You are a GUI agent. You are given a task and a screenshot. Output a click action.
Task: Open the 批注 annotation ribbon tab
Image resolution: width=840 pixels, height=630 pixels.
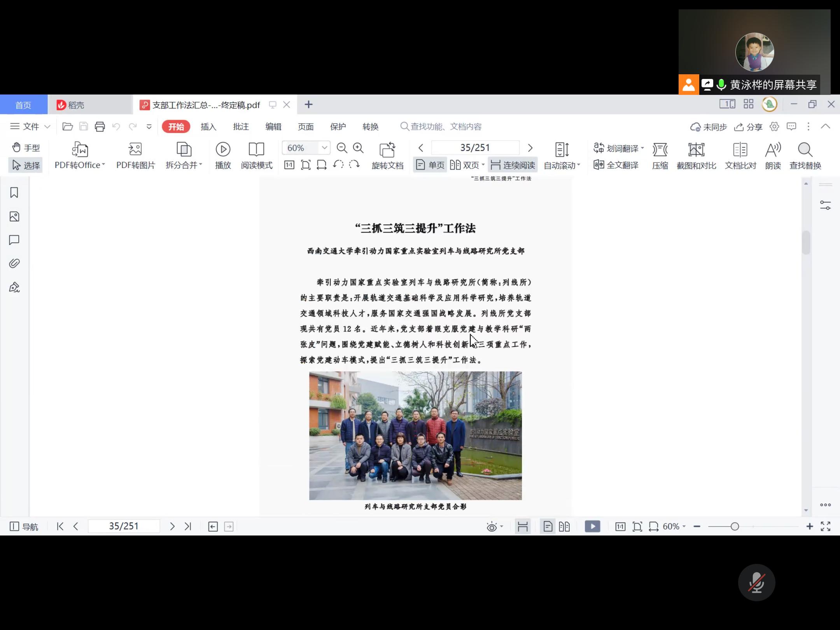click(x=241, y=127)
